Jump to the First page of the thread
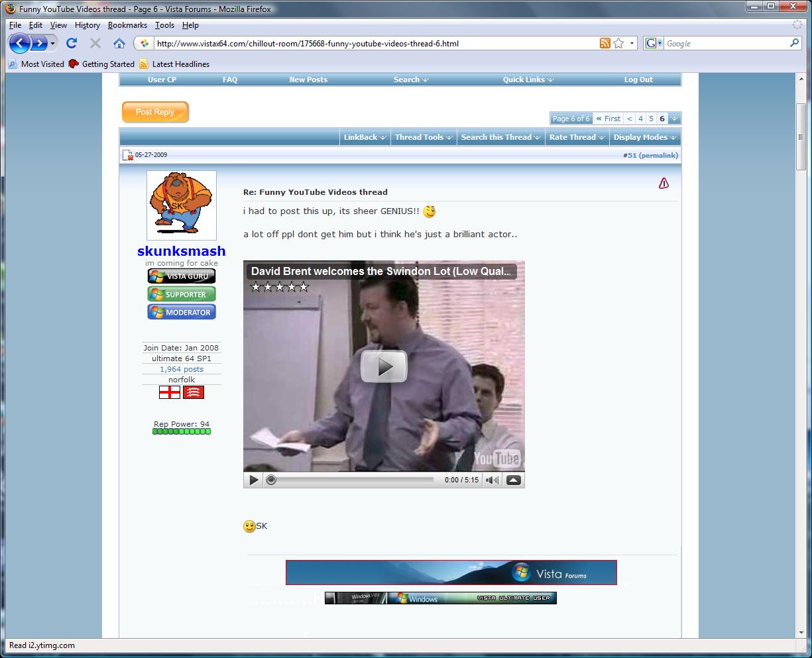Image resolution: width=812 pixels, height=658 pixels. tap(609, 119)
